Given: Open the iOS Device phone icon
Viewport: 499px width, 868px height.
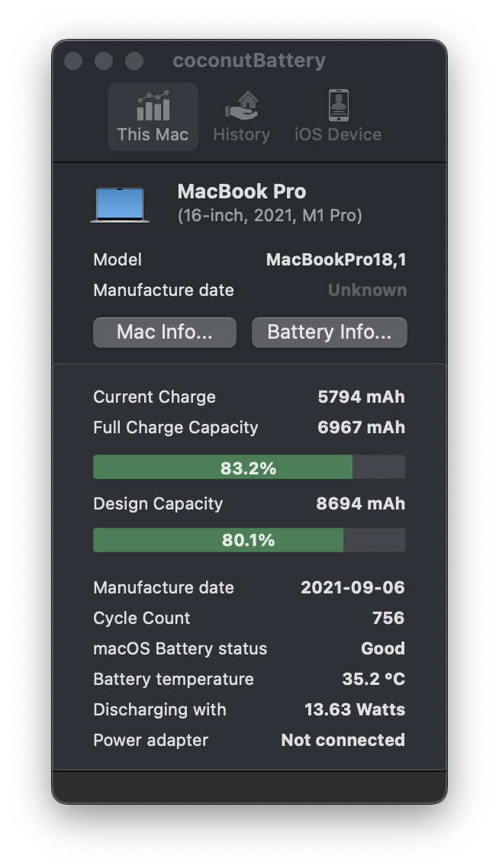Looking at the screenshot, I should [338, 105].
